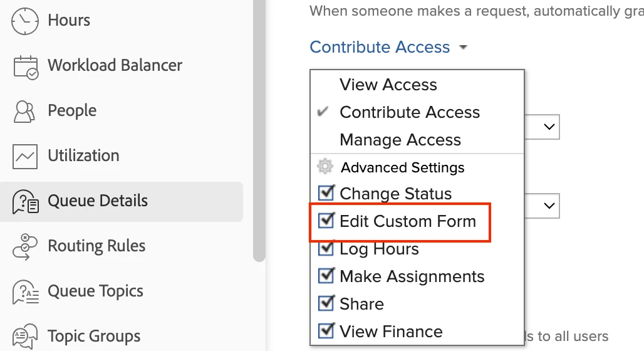The image size is (644, 351).
Task: Open Routing Rules icon
Action: [25, 246]
